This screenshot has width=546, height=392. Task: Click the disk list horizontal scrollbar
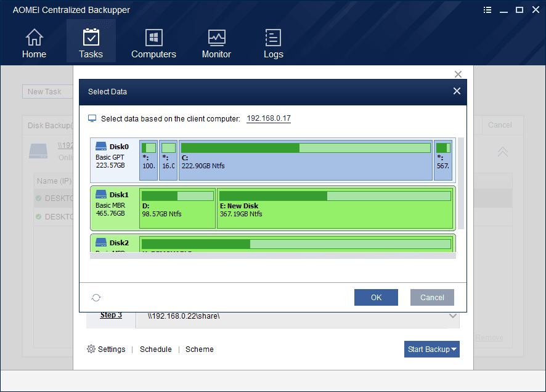[x=273, y=256]
